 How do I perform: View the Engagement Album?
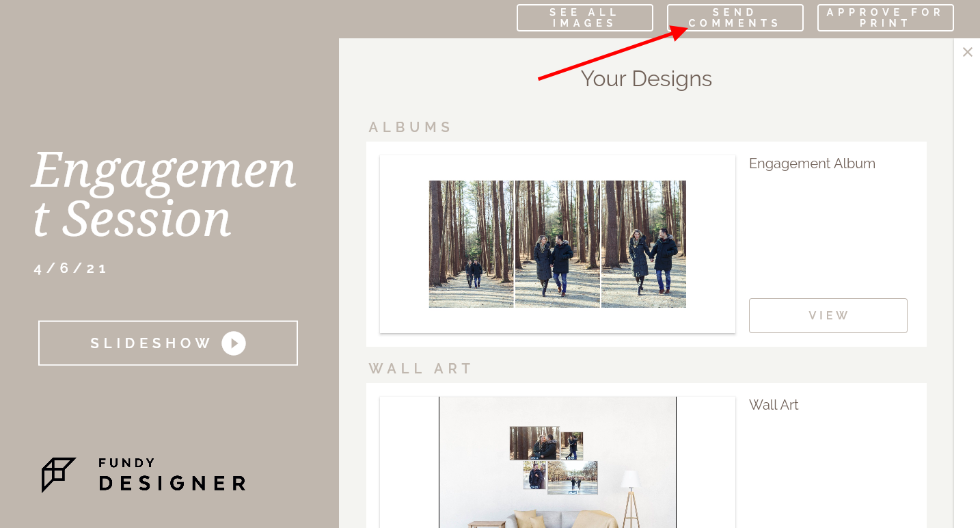point(828,315)
